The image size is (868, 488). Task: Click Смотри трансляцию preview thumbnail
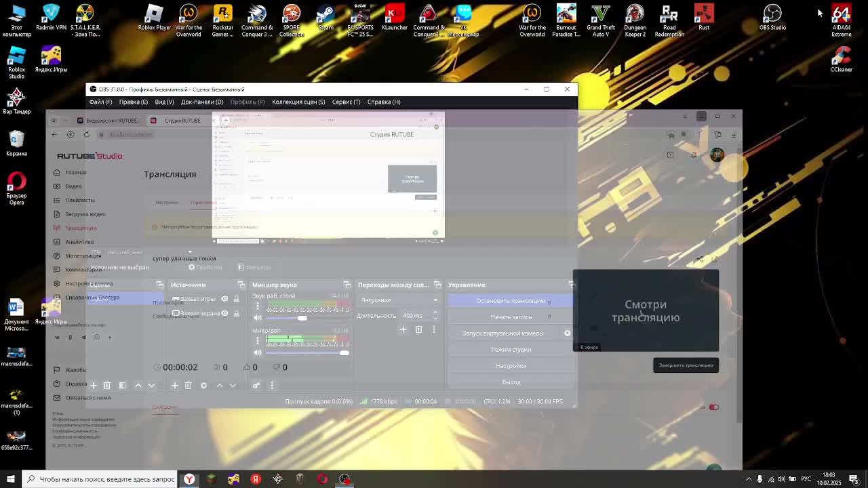[646, 310]
